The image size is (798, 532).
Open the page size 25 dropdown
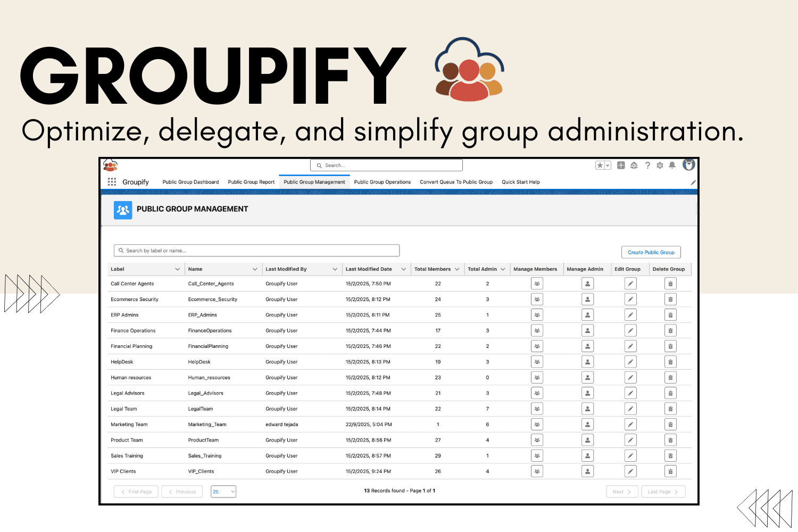coord(223,492)
